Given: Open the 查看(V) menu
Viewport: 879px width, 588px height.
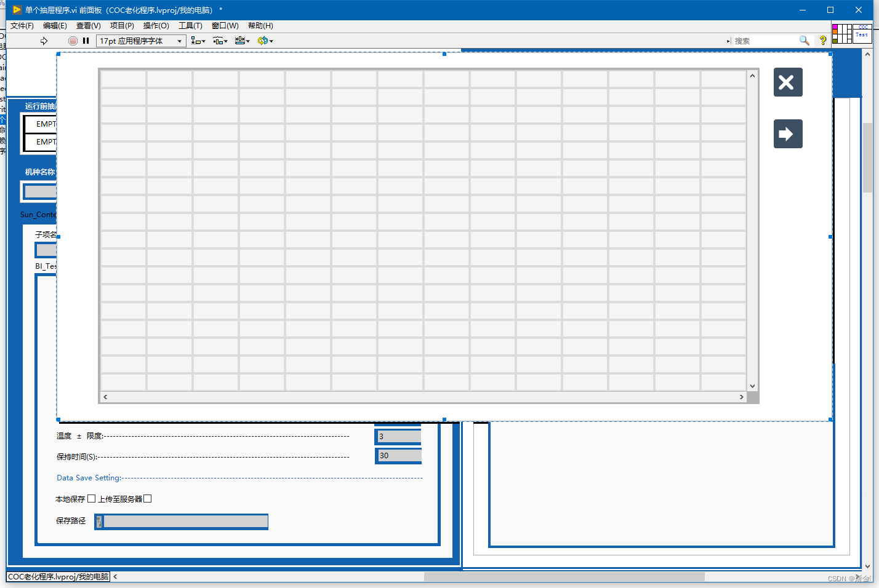Looking at the screenshot, I should click(88, 25).
